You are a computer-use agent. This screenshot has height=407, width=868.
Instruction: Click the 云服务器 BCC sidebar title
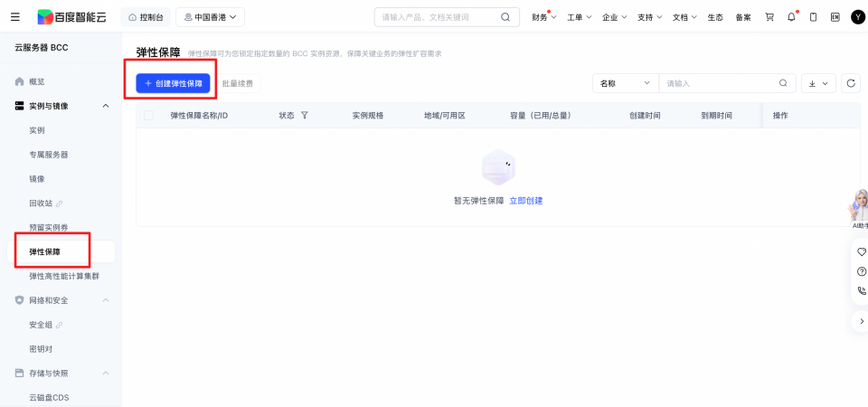(x=42, y=48)
